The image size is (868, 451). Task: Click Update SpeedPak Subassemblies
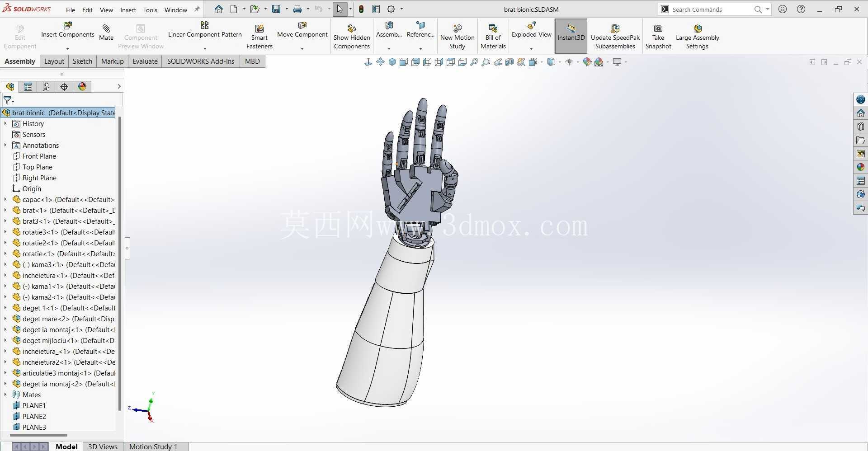point(615,37)
